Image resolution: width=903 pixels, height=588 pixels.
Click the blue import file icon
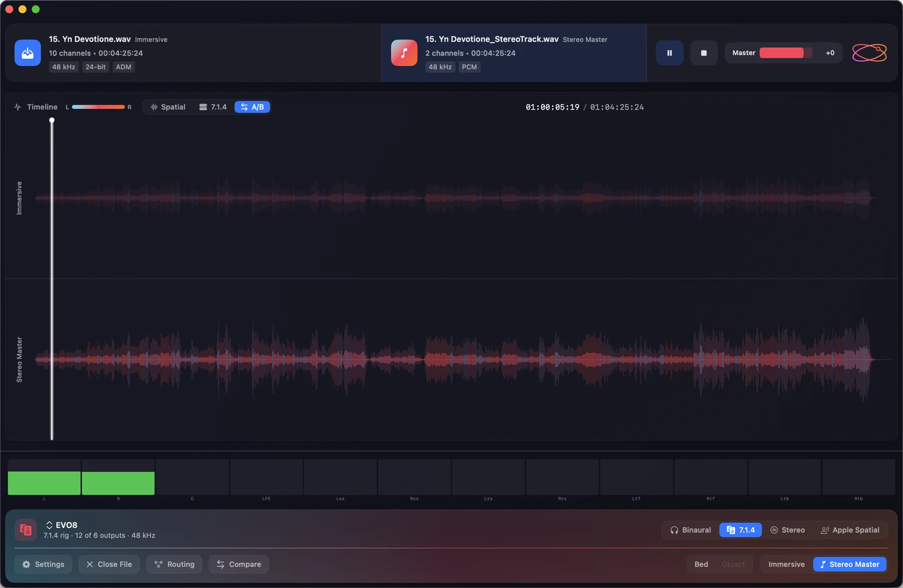pyautogui.click(x=28, y=53)
